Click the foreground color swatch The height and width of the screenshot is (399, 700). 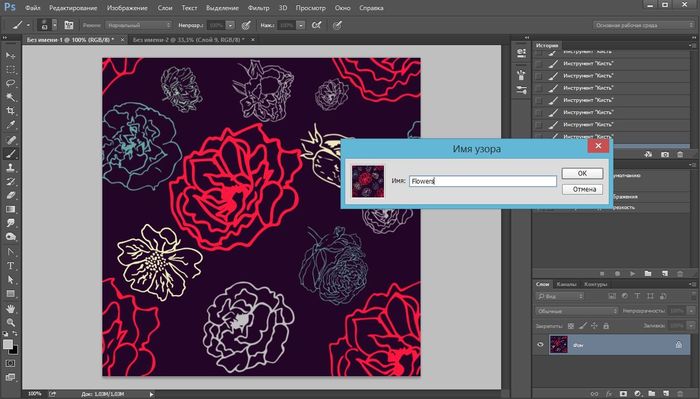tap(8, 344)
